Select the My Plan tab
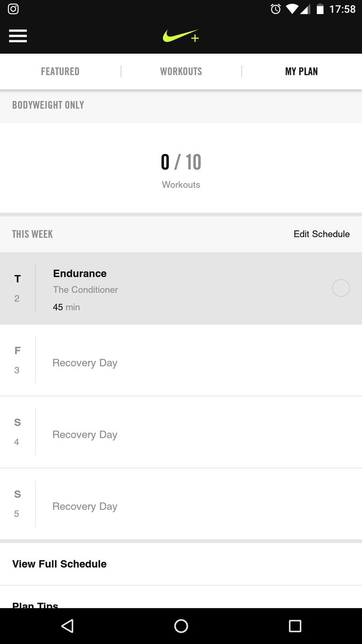Viewport: 362px width, 644px height. pos(301,71)
